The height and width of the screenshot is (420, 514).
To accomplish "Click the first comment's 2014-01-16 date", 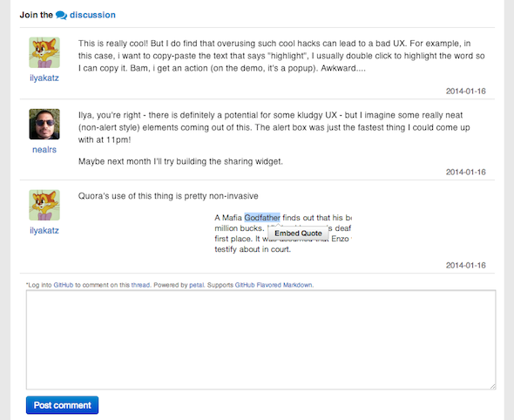I will click(x=465, y=91).
